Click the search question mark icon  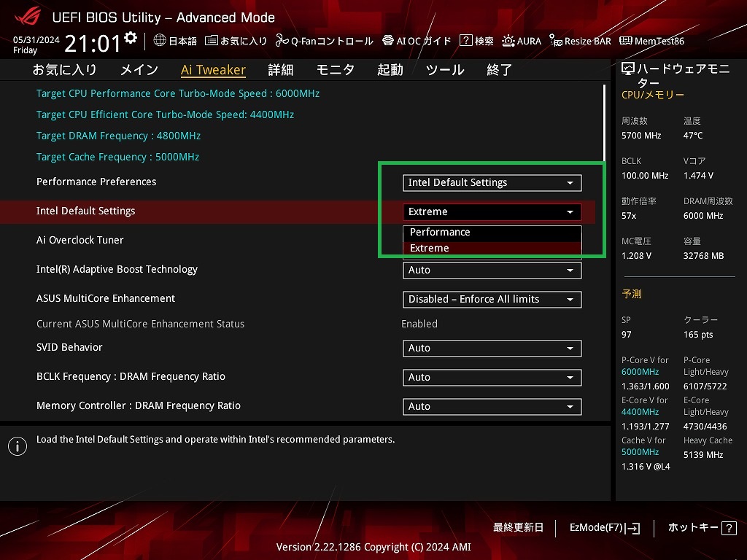coord(465,41)
